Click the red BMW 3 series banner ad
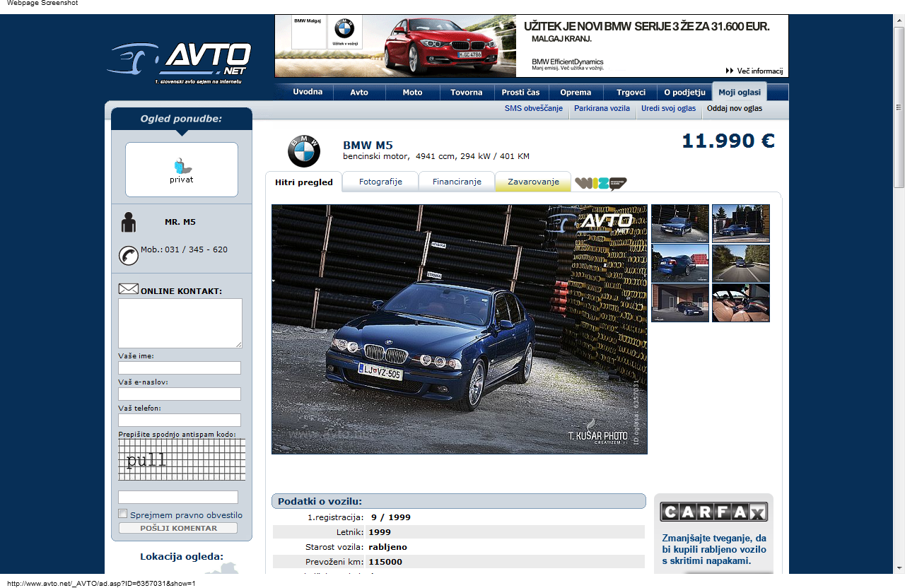 (532, 46)
